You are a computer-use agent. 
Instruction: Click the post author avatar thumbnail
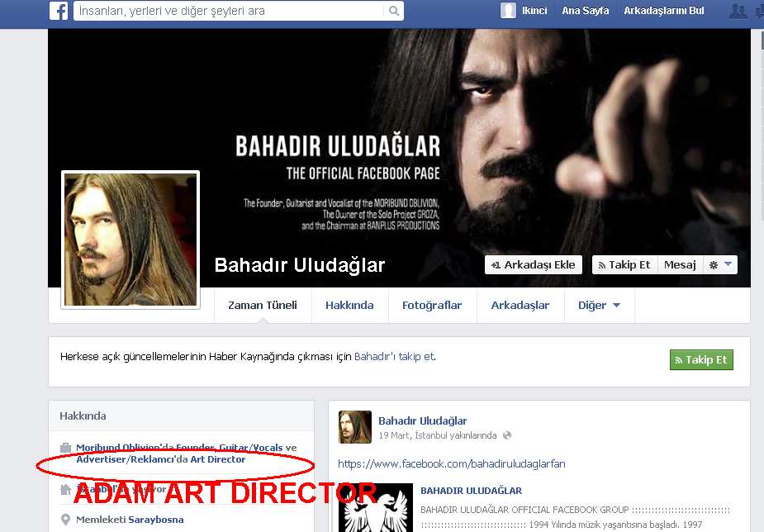tap(354, 427)
